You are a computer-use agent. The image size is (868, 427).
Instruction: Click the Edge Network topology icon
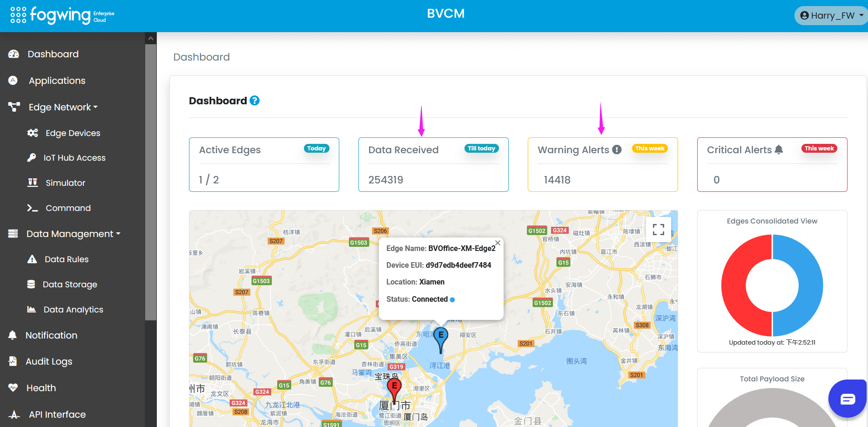(x=14, y=107)
